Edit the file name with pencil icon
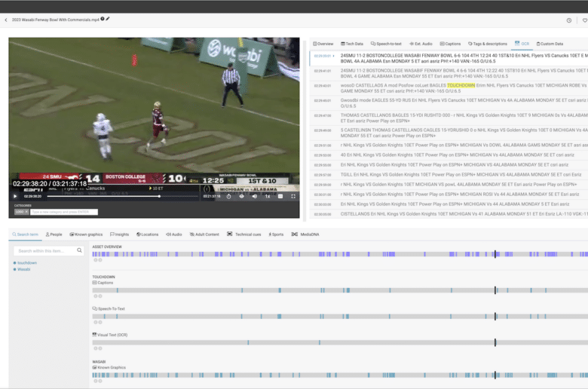Viewport: 588px width, 389px height. [x=108, y=19]
